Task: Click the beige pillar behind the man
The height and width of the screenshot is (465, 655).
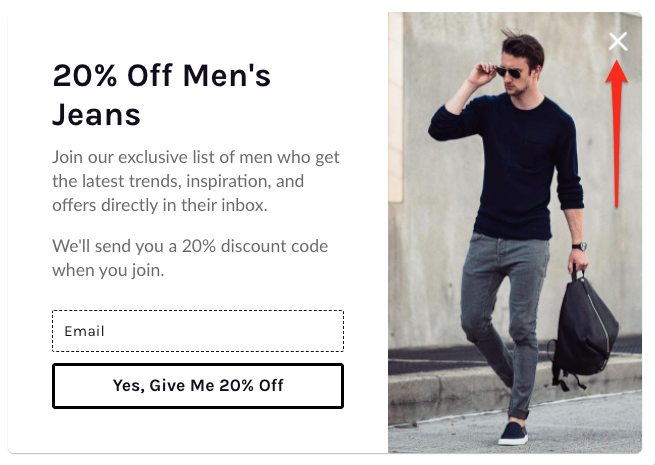Action: [396, 107]
